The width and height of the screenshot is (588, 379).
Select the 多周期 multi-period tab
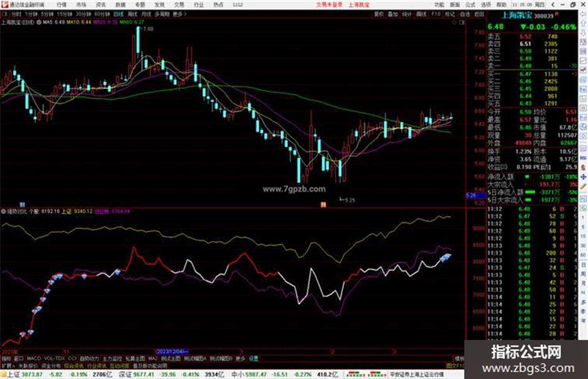pos(162,14)
